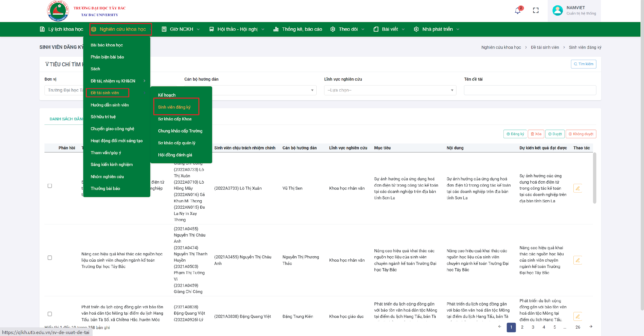This screenshot has width=644, height=336.
Task: Go to page 3 in pagination
Action: 533,327
